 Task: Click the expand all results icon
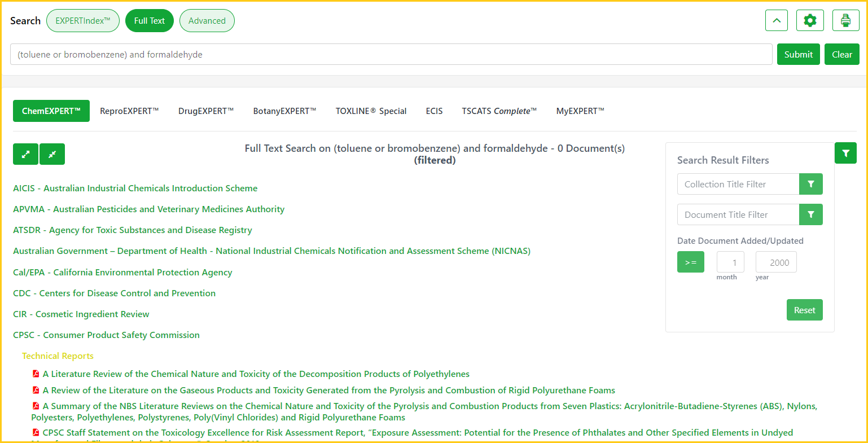[x=25, y=154]
